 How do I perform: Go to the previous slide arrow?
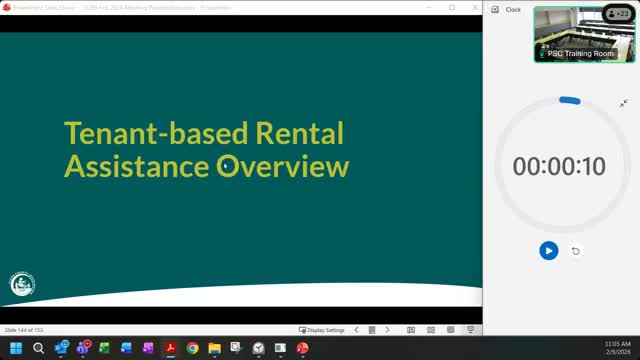(x=356, y=330)
